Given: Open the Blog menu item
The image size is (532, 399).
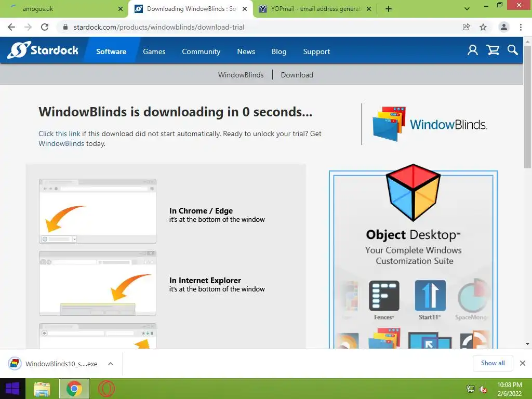Looking at the screenshot, I should [279, 51].
